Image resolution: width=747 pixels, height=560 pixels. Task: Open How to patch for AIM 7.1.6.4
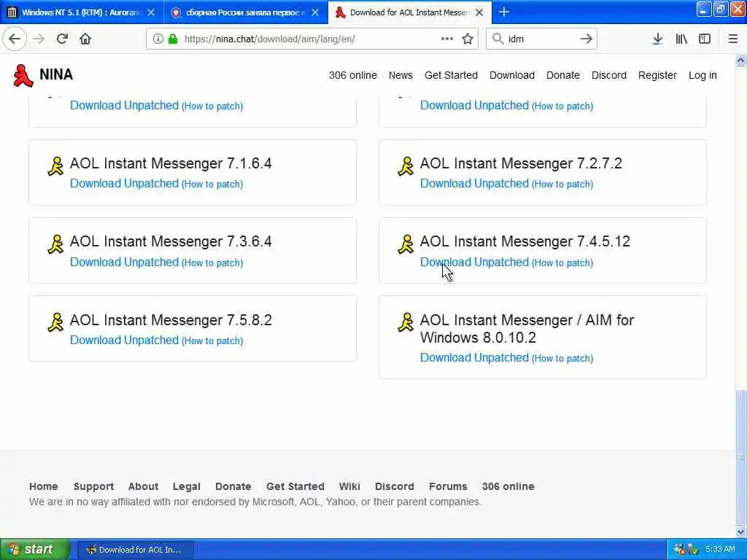click(x=212, y=184)
